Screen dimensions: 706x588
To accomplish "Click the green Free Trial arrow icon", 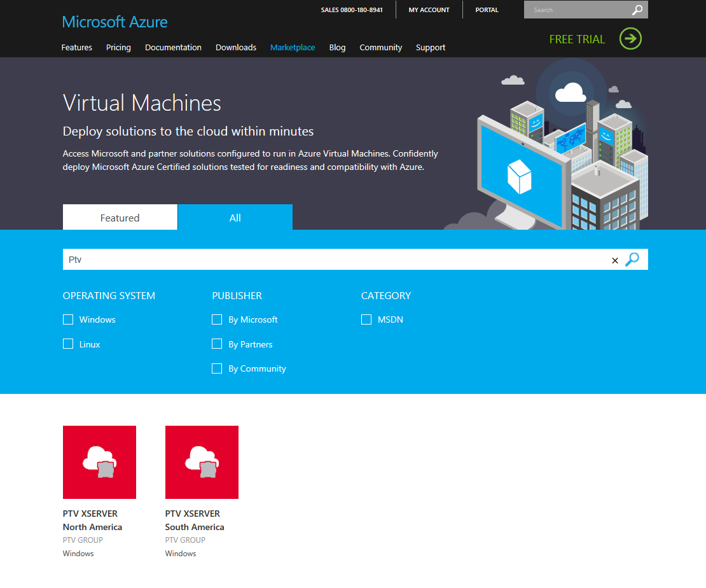I will [x=630, y=39].
